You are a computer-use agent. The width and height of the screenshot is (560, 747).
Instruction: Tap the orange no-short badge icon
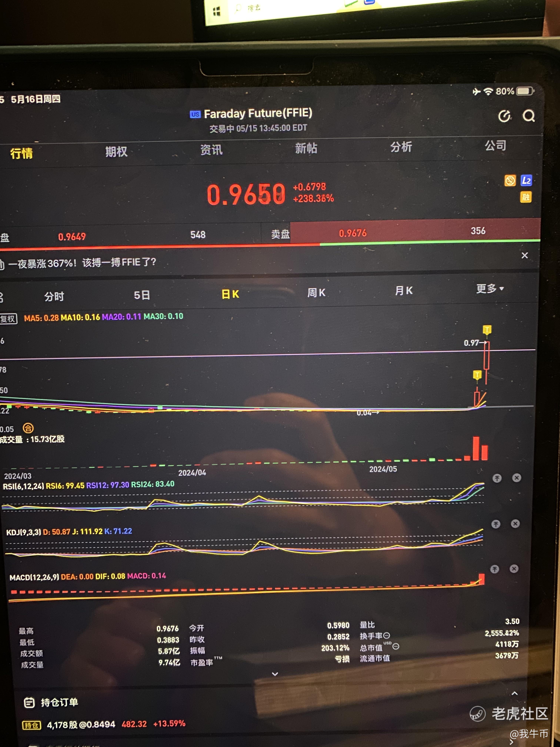510,180
